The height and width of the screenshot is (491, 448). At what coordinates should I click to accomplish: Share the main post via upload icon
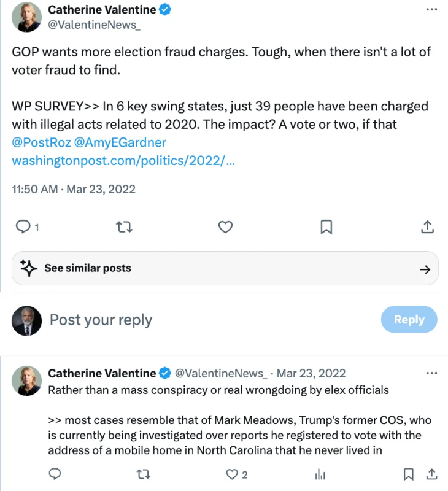(427, 226)
